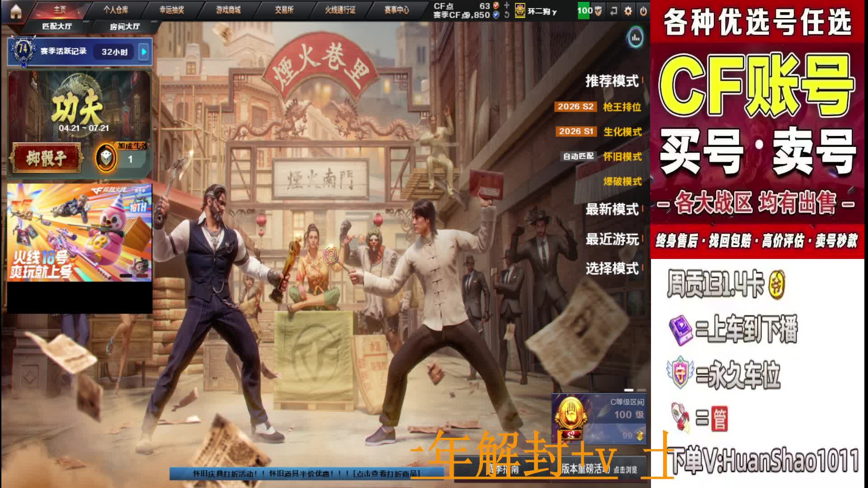This screenshot has height=488, width=868.
Task: Click the CF账号 advertisement banner
Action: [757, 129]
